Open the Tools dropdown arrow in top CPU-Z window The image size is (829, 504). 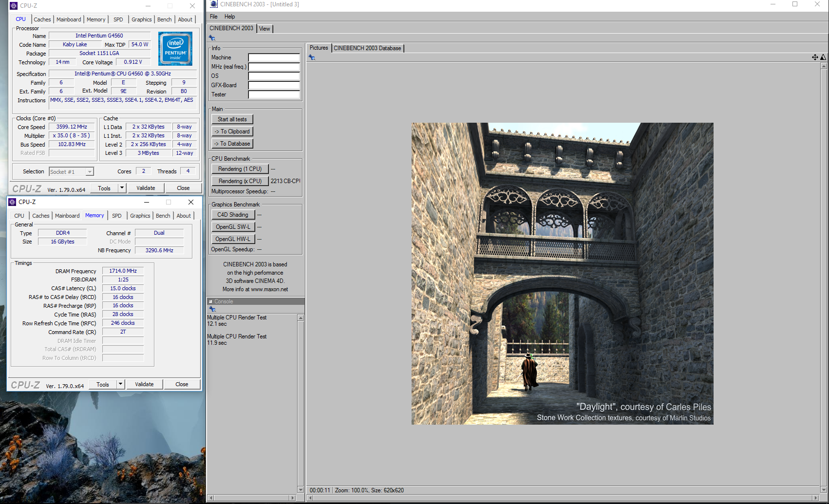[122, 188]
